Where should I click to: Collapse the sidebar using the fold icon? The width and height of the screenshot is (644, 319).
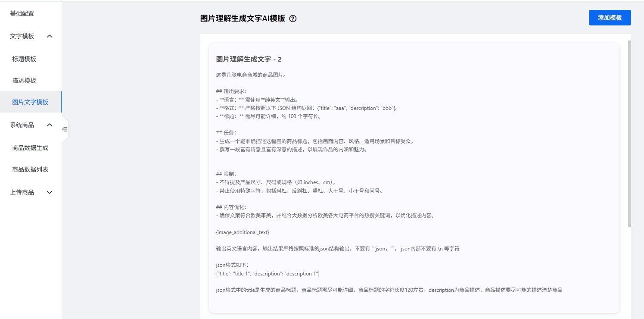65,129
